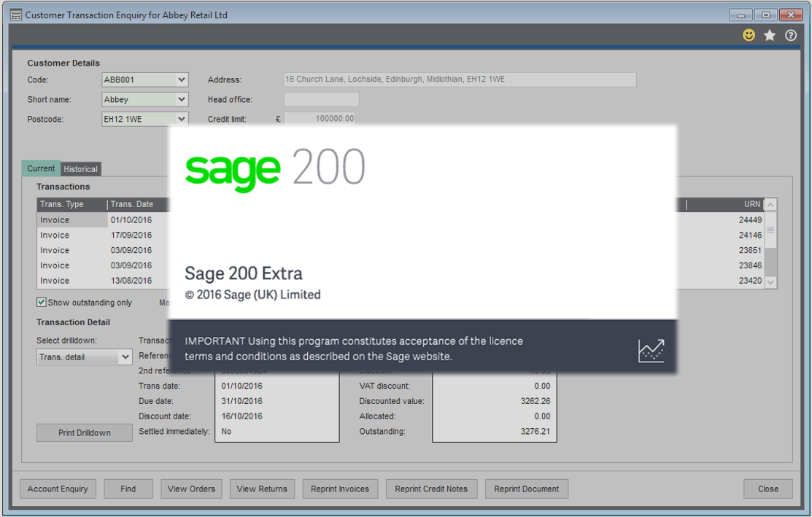Click the Due date value 31/10/2016
Image resolution: width=812 pixels, height=517 pixels.
pos(241,401)
